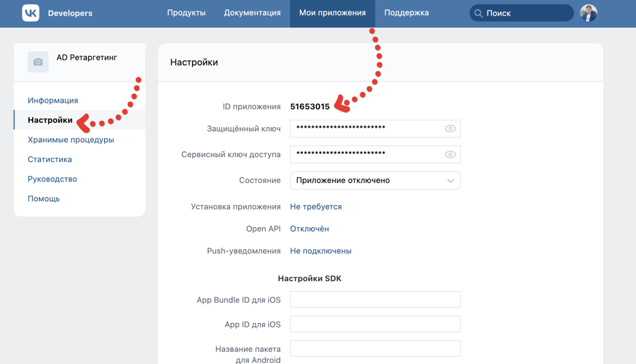Click the search magnifier icon

coord(478,13)
